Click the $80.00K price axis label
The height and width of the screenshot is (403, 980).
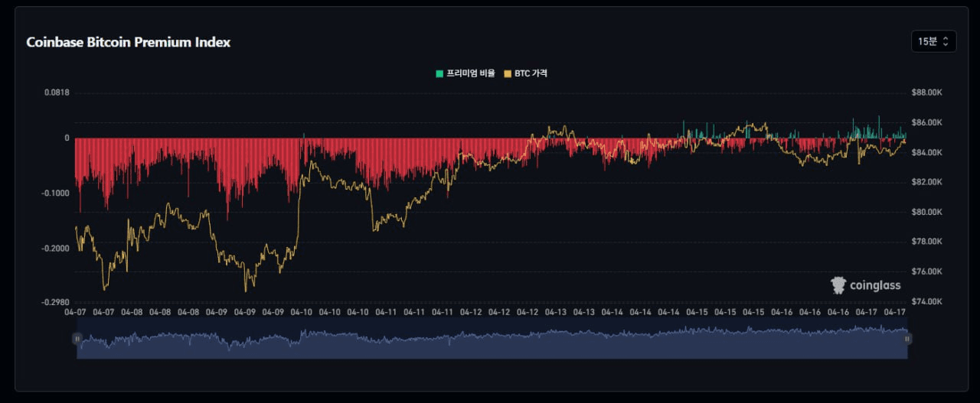[x=926, y=212]
